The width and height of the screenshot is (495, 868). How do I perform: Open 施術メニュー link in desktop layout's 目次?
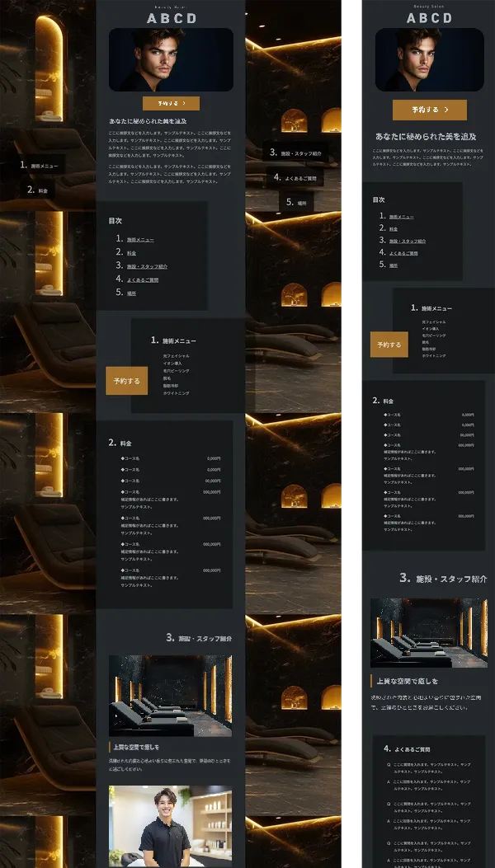(x=139, y=239)
